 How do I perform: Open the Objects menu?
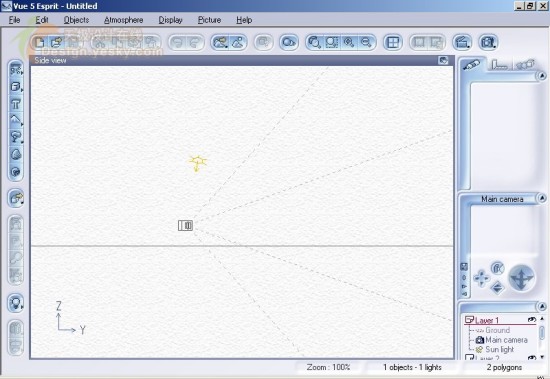76,20
